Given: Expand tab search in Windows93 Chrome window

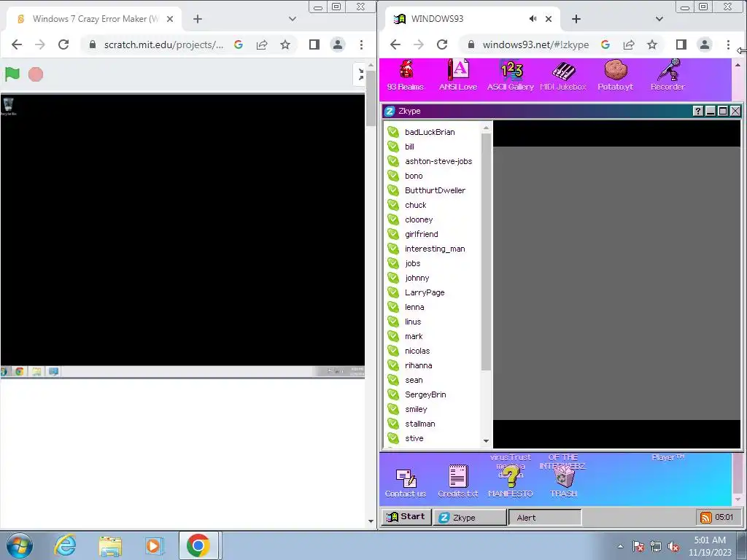Looking at the screenshot, I should click(659, 18).
